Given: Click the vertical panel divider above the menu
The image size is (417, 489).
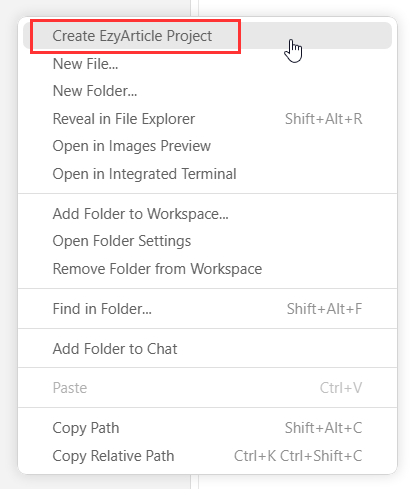Looking at the screenshot, I should [x=194, y=8].
